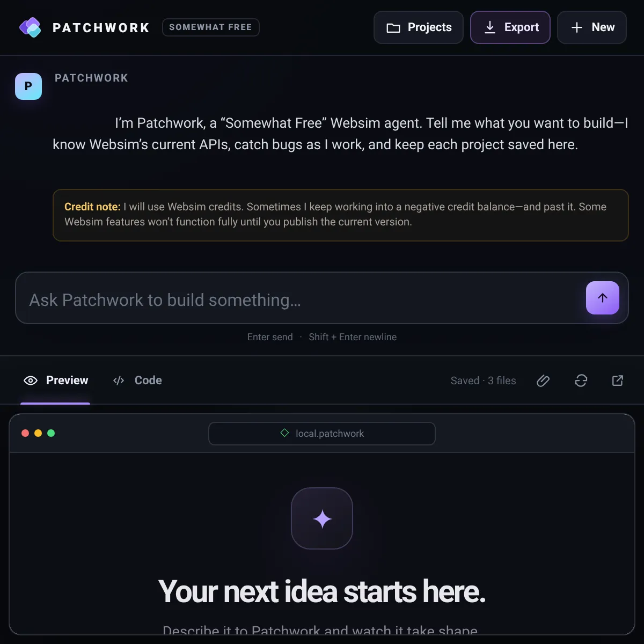This screenshot has height=644, width=644.
Task: Click the paperclip attachment icon
Action: click(543, 380)
